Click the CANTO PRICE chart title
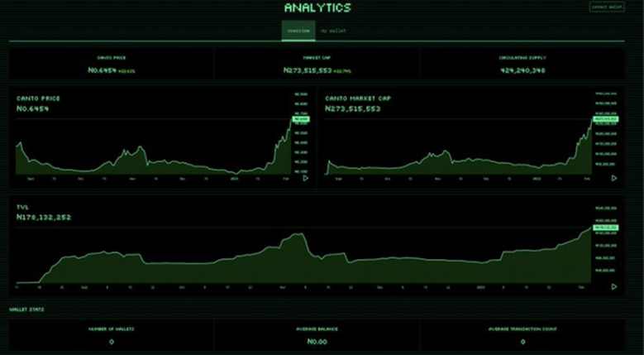The image size is (644, 355). (38, 98)
